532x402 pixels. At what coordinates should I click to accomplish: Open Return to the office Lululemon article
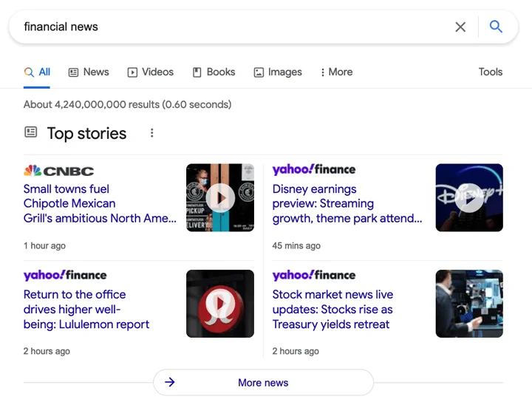point(86,310)
